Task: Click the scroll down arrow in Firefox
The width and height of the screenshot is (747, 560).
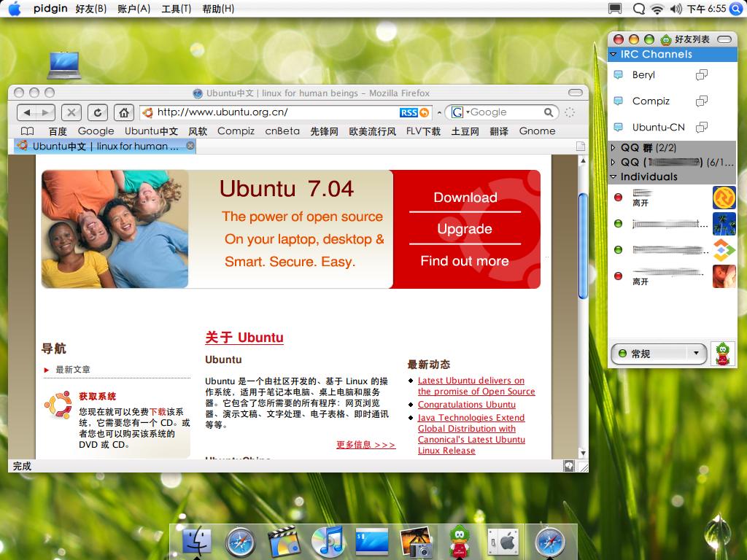Action: pos(583,453)
